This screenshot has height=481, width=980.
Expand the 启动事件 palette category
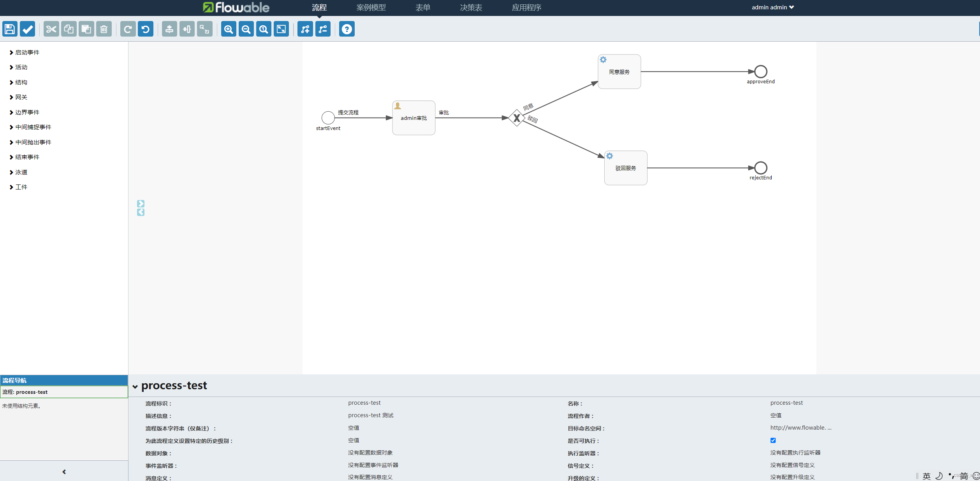(27, 52)
